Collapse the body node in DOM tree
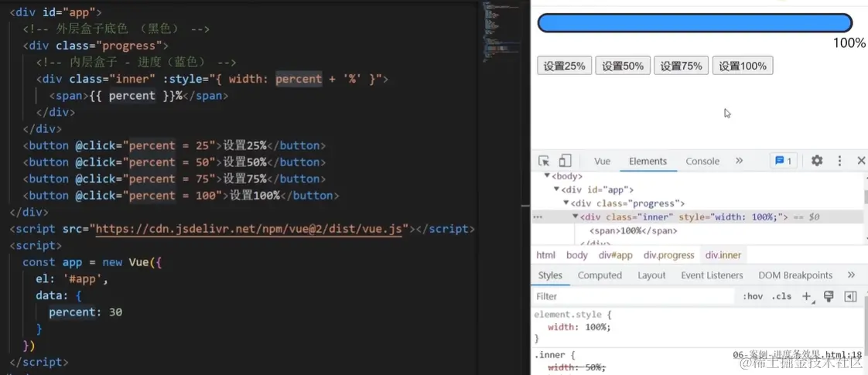 547,176
